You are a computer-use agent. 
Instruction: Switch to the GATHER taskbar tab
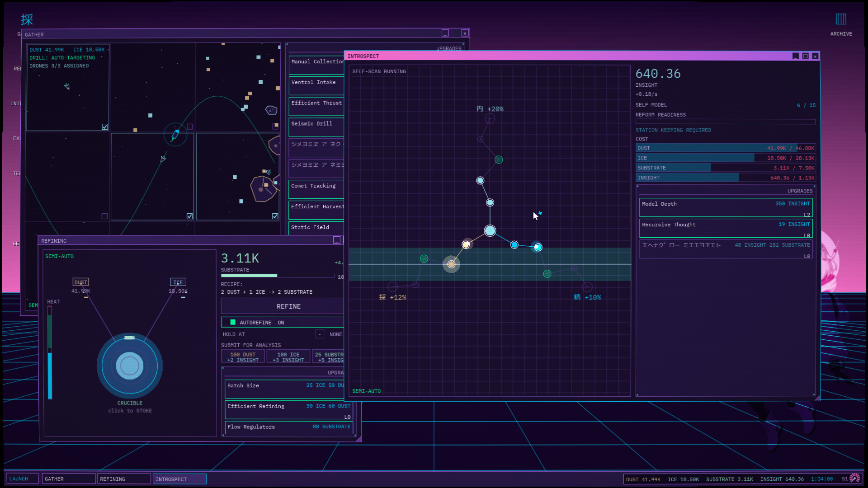point(68,479)
